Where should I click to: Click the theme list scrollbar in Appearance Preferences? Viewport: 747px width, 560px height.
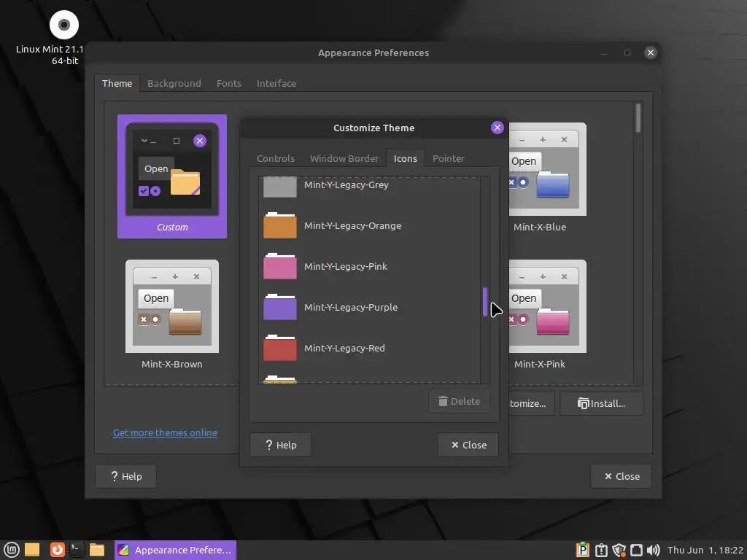(638, 119)
